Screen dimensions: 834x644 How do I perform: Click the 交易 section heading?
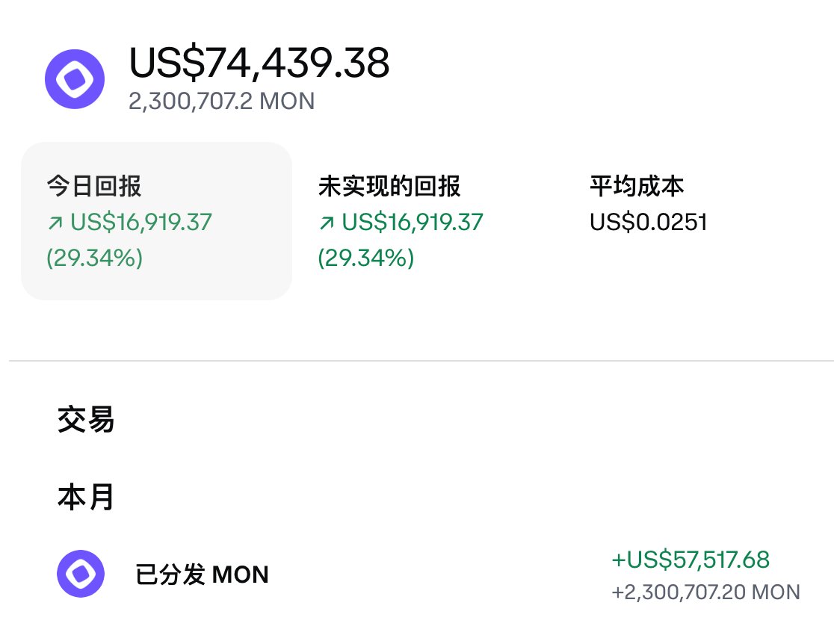(86, 421)
